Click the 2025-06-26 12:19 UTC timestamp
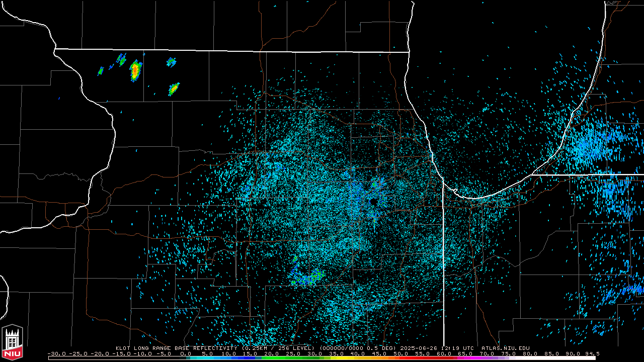Viewport: 644px width, 362px height. [x=437, y=348]
